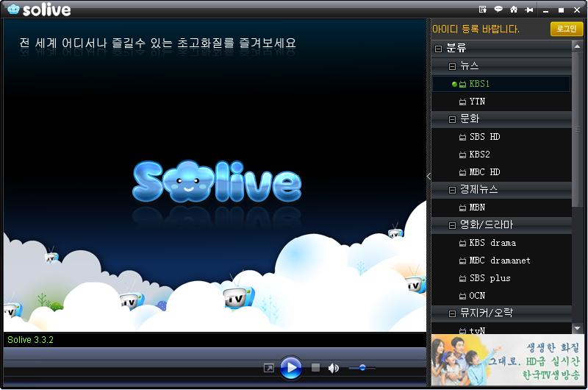Go to the home icon in title bar
The height and width of the screenshot is (390, 588).
click(514, 10)
